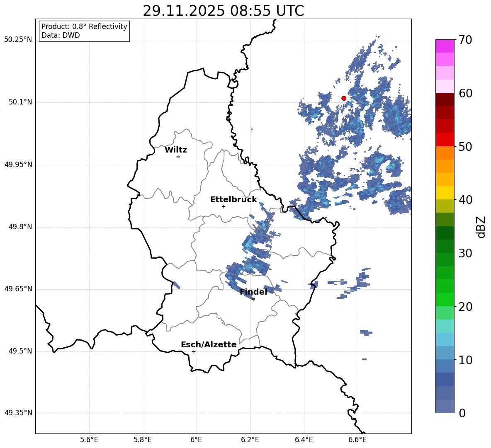Viewport: 491px width, 448px height.
Task: Click the colorbar 0 tick label
Action: [x=462, y=413]
